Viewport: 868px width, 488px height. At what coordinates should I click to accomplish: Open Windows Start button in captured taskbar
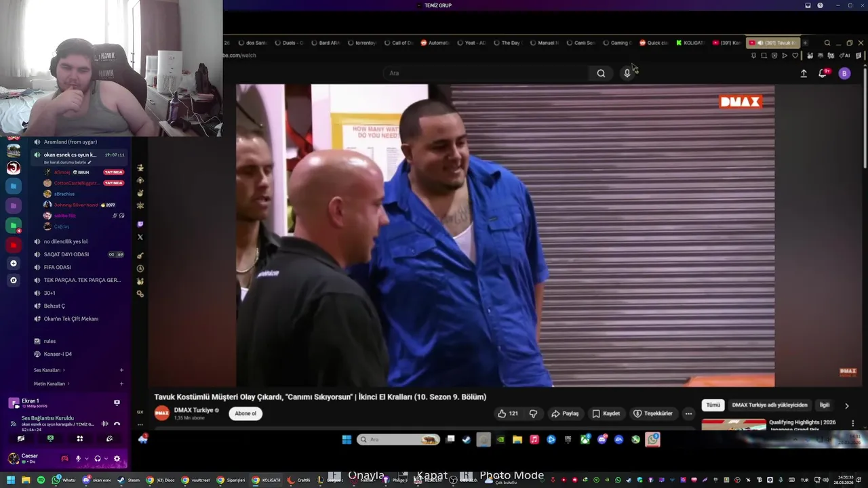click(x=347, y=440)
